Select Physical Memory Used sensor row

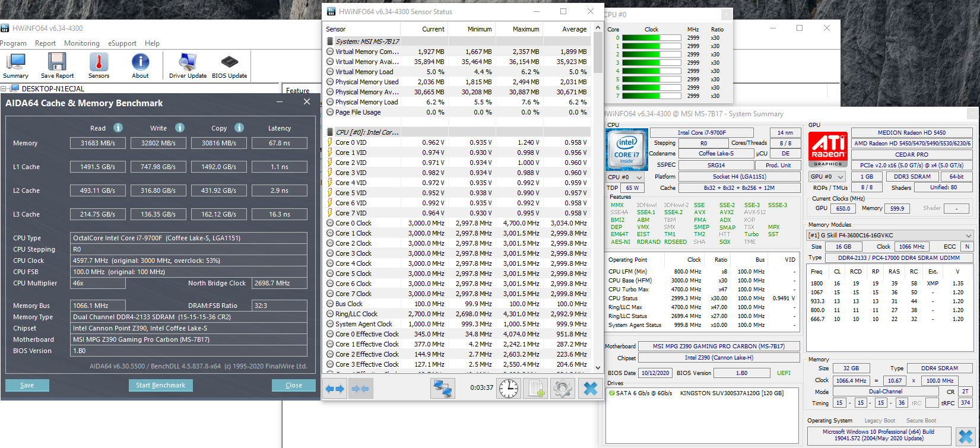tap(457, 82)
